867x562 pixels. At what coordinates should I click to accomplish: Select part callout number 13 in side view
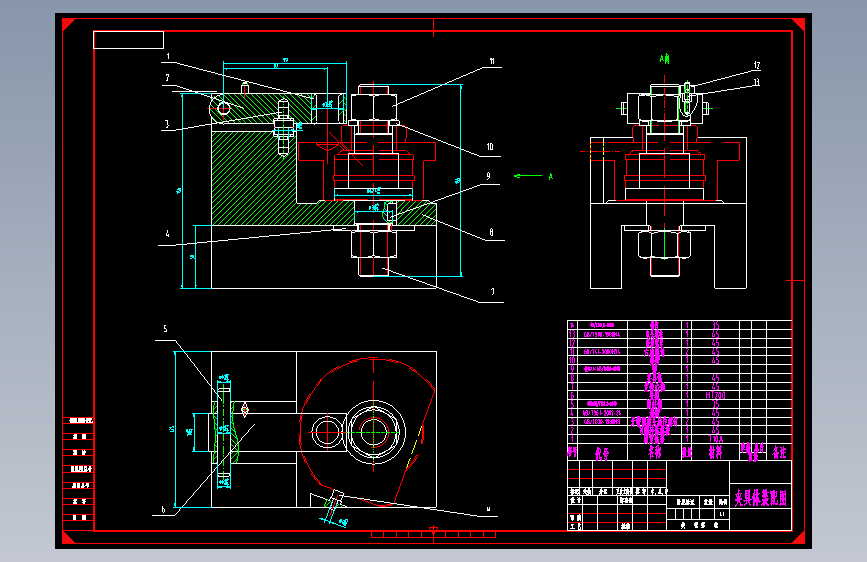pos(756,82)
